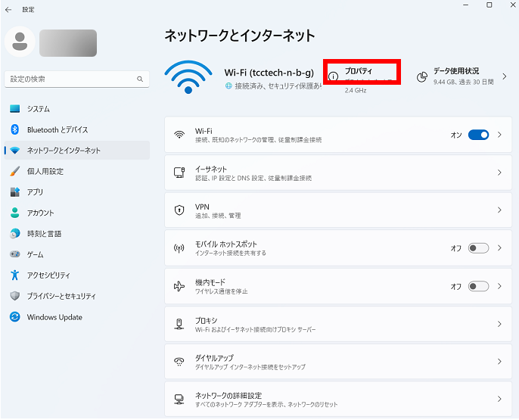Image resolution: width=519 pixels, height=420 pixels.
Task: Open Windows Update in the sidebar
Action: point(54,317)
